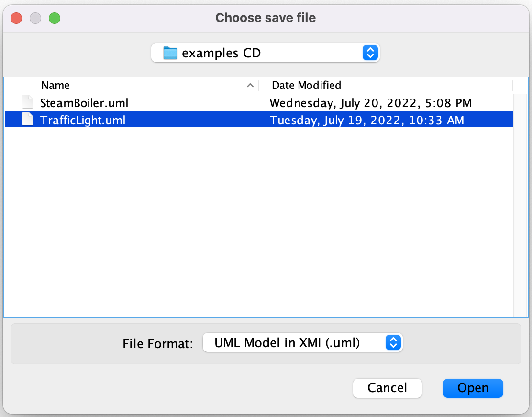Open the File Format dropdown menu
Image resolution: width=532 pixels, height=417 pixels.
pyautogui.click(x=303, y=342)
